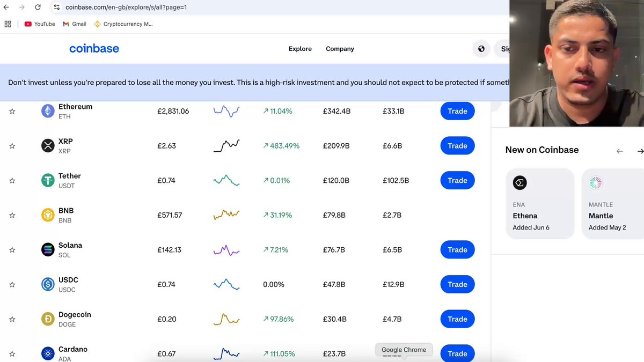This screenshot has height=362, width=644.
Task: Click the Mantle logo icon
Action: point(596,183)
